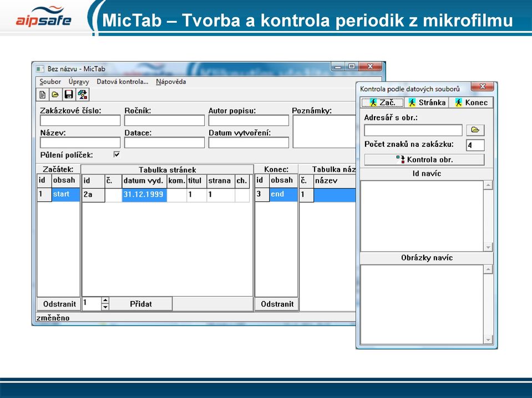
Task: Click Odstranit under the Začátek table
Action: (x=59, y=304)
